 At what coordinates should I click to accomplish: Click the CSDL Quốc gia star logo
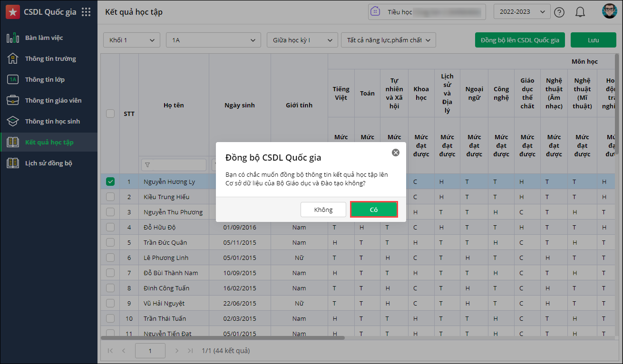click(13, 12)
